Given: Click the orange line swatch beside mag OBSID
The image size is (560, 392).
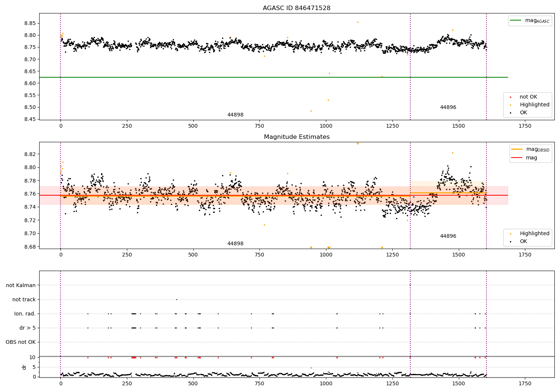Looking at the screenshot, I should [x=517, y=149].
